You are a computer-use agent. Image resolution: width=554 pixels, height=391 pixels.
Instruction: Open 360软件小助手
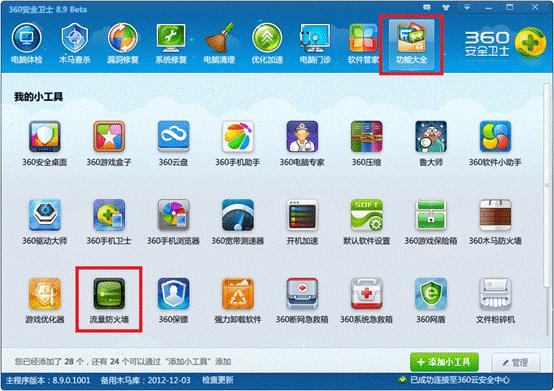tap(495, 143)
